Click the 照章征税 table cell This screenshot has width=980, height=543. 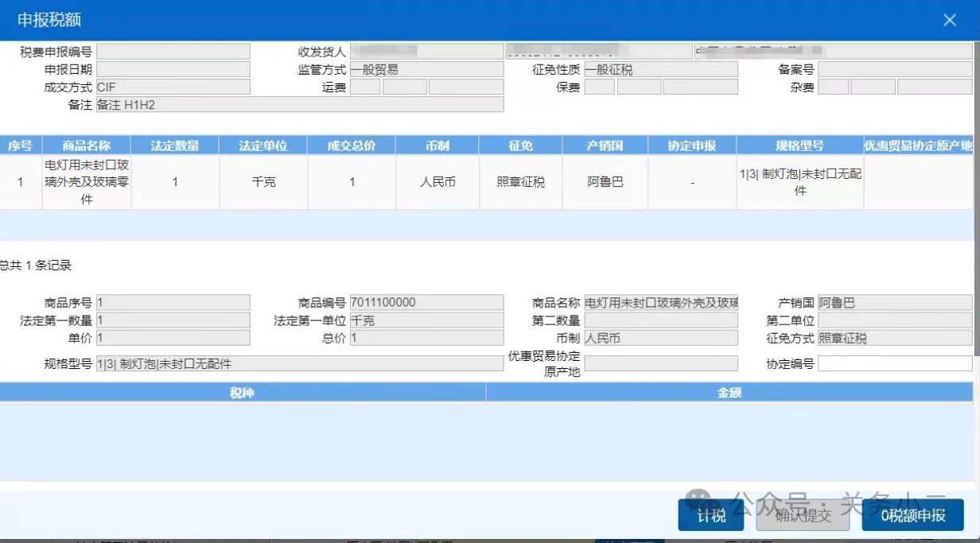coord(521,182)
